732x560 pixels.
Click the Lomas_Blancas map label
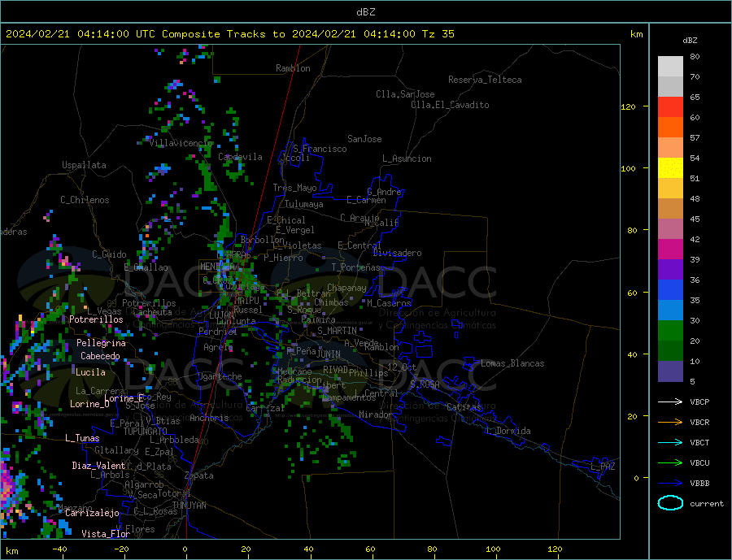click(x=512, y=363)
